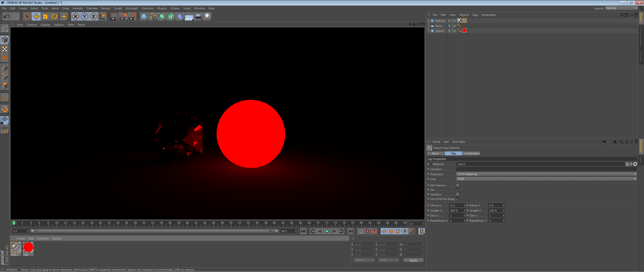Viewport: 644px width, 272px height.
Task: Add a Light object from toolbar
Action: 207,17
